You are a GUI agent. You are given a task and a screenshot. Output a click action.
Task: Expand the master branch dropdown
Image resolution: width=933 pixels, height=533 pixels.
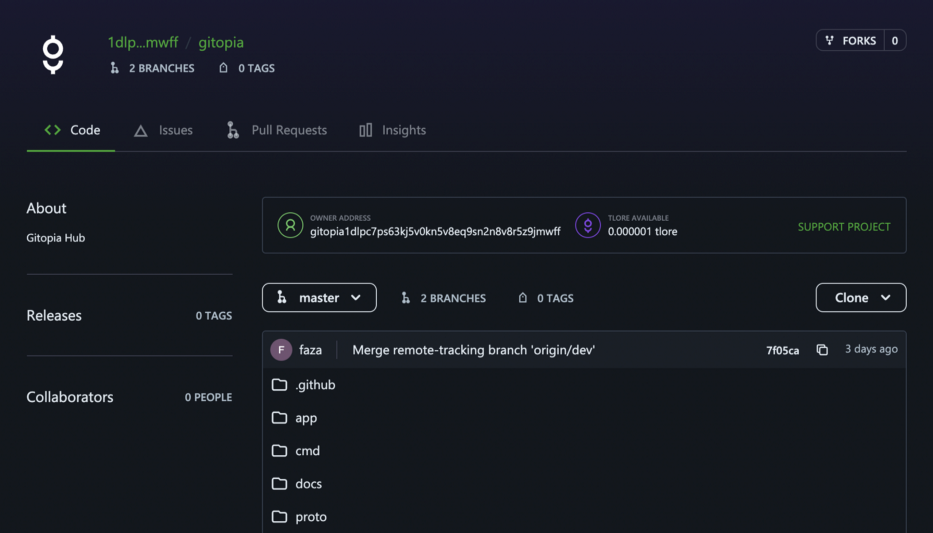click(320, 297)
